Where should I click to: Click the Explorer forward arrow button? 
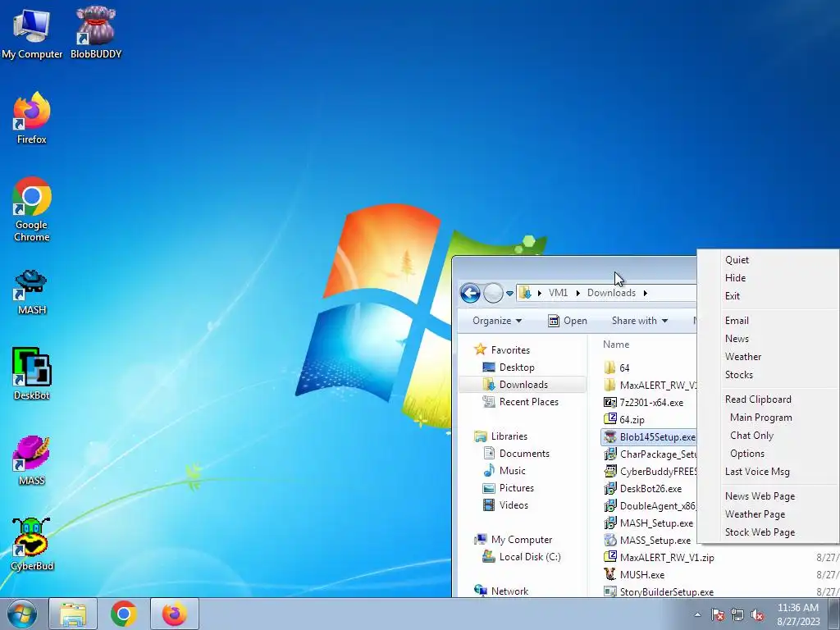click(493, 293)
